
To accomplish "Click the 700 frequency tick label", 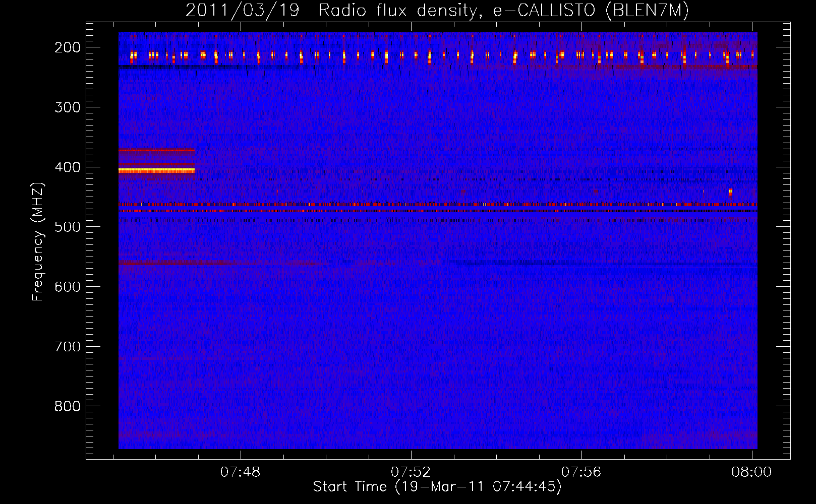I will [68, 347].
